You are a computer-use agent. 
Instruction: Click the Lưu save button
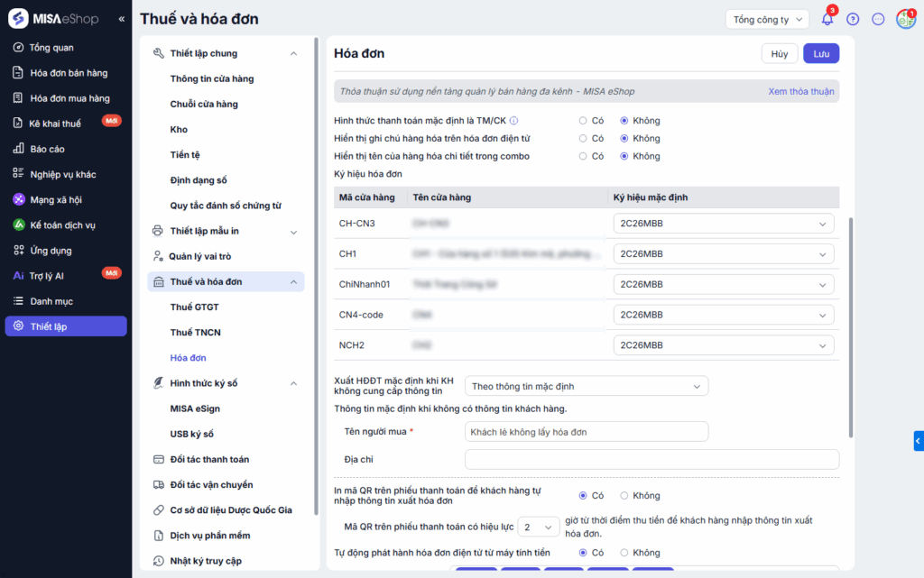click(x=821, y=53)
